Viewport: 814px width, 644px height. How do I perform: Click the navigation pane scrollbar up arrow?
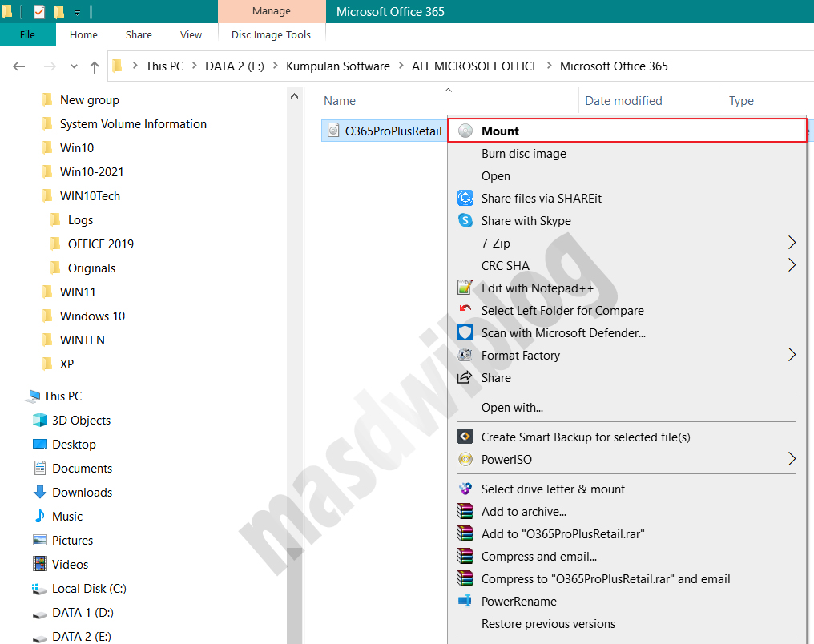(x=294, y=96)
